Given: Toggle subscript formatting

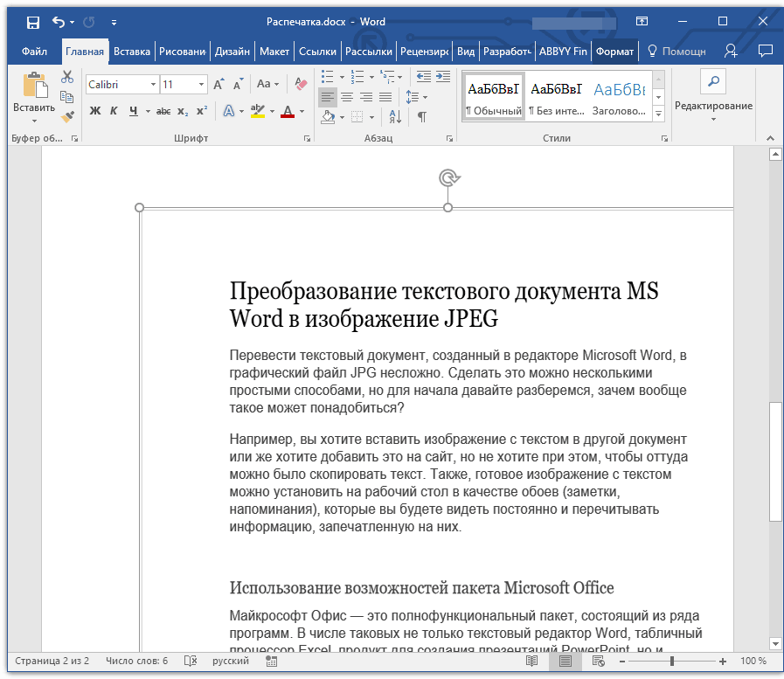Looking at the screenshot, I should (183, 111).
